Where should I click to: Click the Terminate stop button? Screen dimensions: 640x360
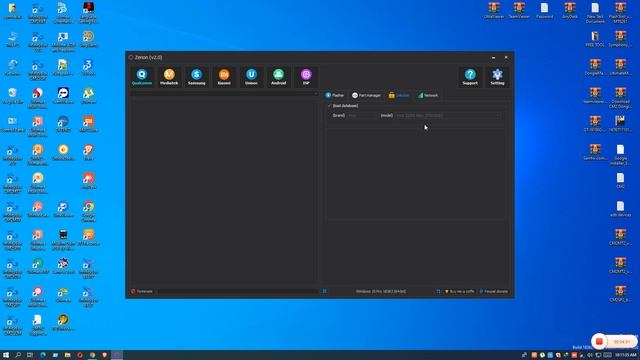(x=142, y=291)
